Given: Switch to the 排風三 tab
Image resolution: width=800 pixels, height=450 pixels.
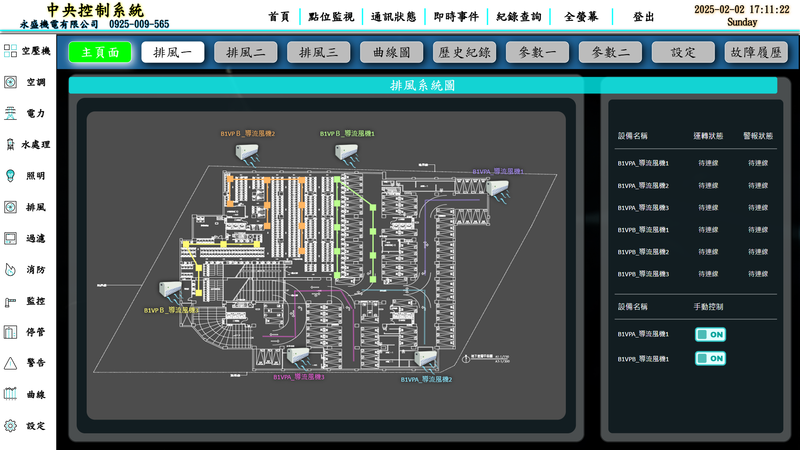Looking at the screenshot, I should (319, 52).
